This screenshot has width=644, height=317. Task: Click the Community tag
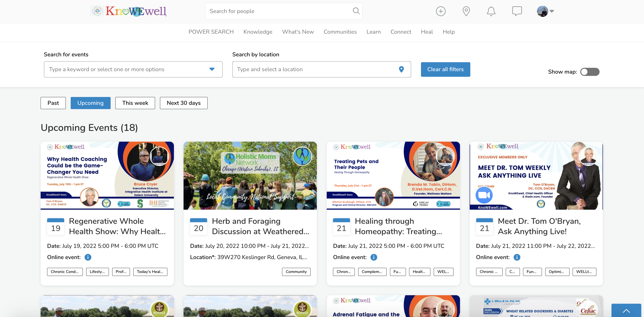[296, 272]
